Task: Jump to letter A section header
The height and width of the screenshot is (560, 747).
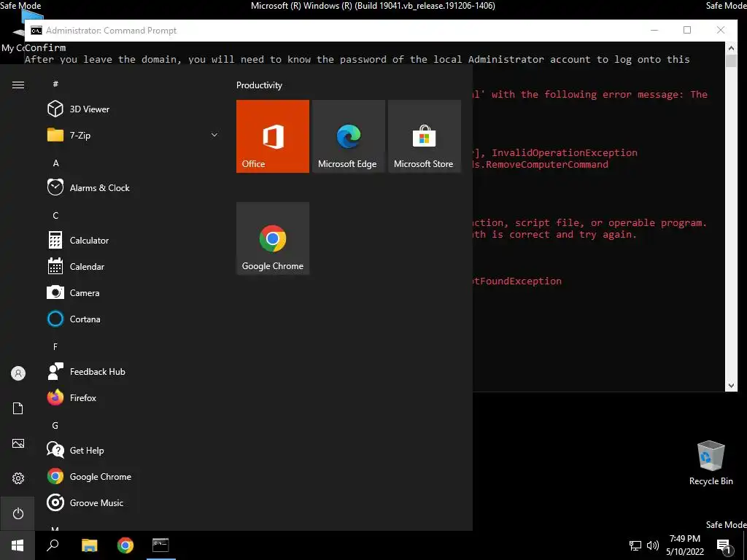Action: point(55,163)
